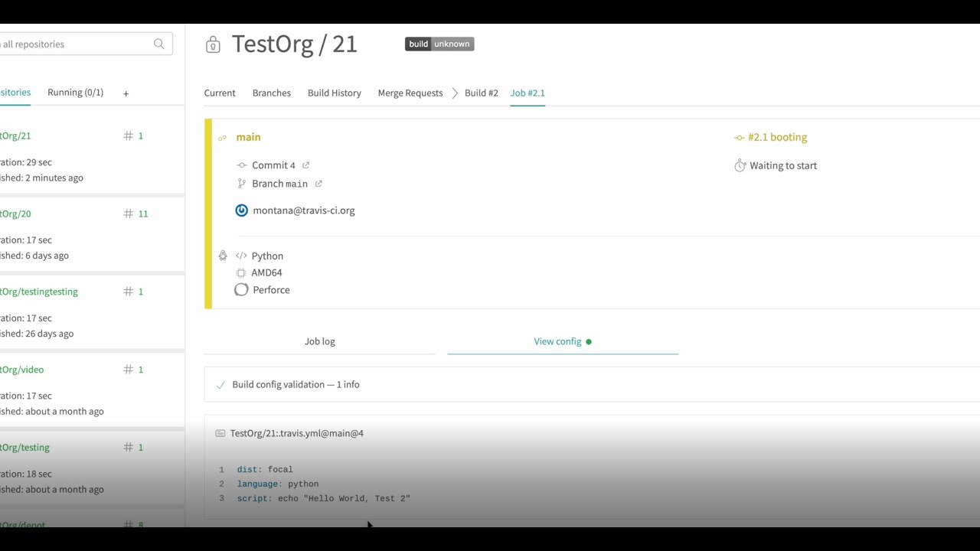Screen dimensions: 980x551
Task: Switch to the Job log tab
Action: point(320,341)
